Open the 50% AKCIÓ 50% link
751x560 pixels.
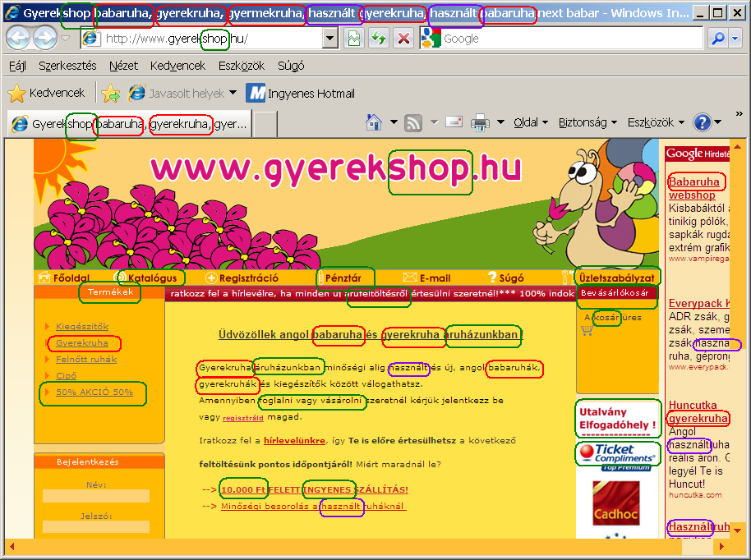click(x=94, y=392)
